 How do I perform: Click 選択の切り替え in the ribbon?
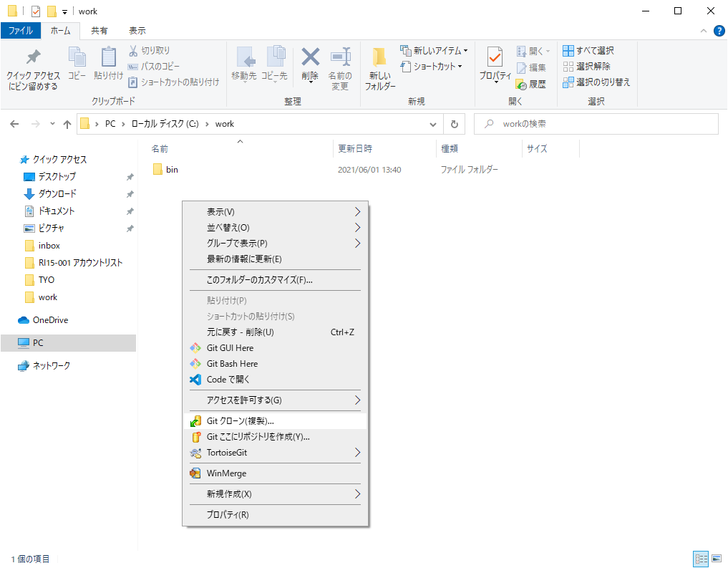click(596, 82)
